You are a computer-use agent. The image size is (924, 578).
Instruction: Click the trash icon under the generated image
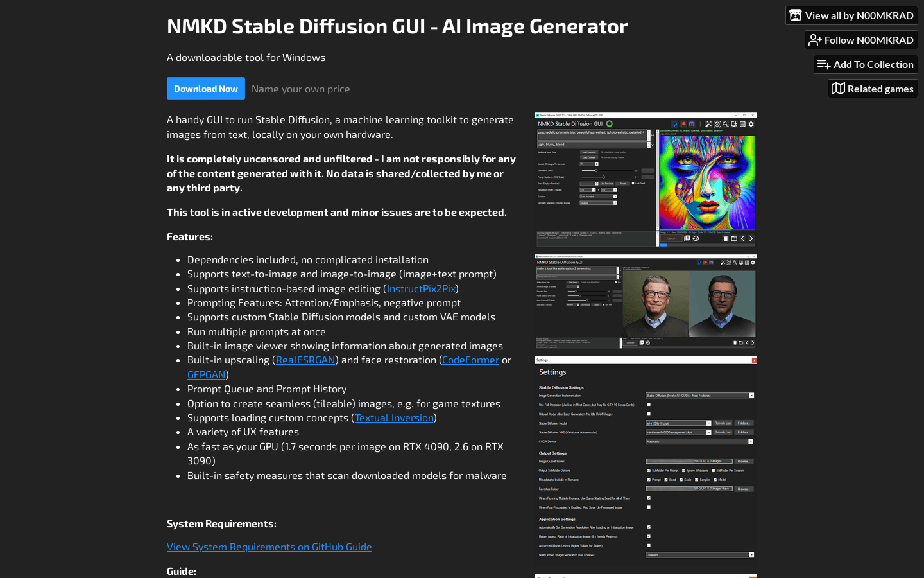(726, 238)
